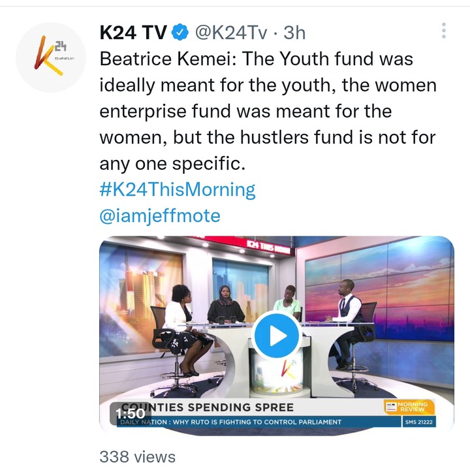Play the embedded video
Image resolution: width=470 pixels, height=476 pixels.
coord(275,336)
